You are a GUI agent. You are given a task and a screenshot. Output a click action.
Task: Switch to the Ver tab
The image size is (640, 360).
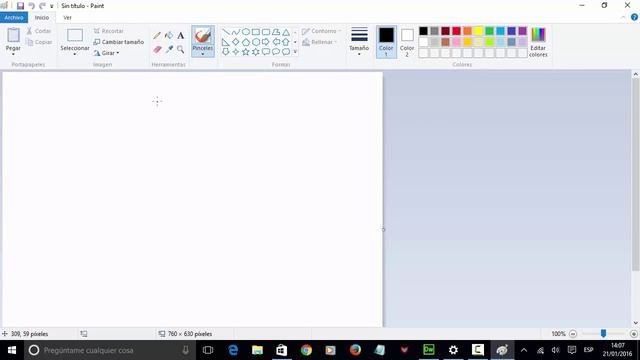pyautogui.click(x=67, y=18)
